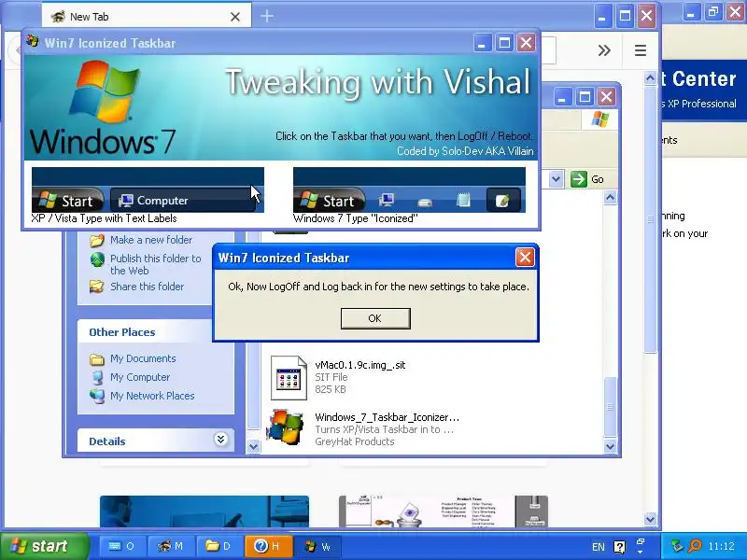
Task: Click the tray show hidden icons arrow
Action: tap(641, 552)
